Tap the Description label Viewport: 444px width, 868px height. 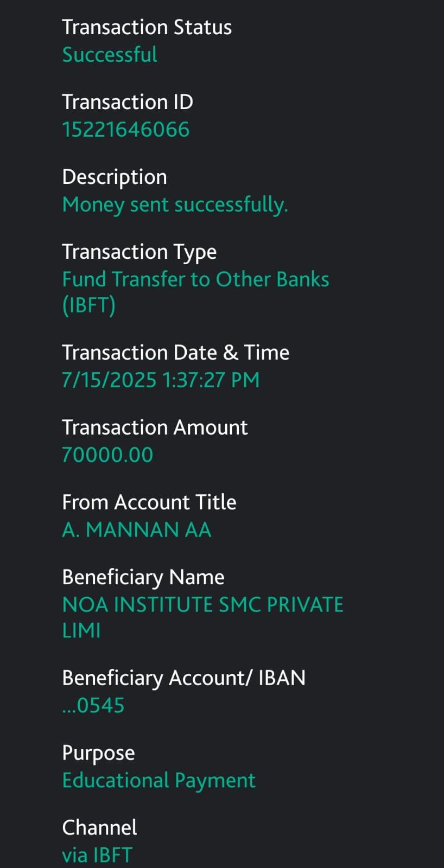pyautogui.click(x=115, y=177)
